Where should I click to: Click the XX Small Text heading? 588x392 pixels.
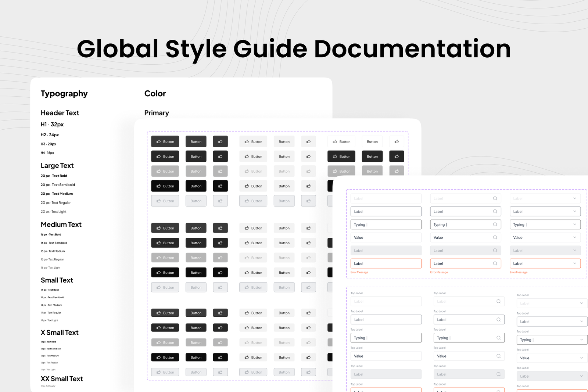coord(62,379)
